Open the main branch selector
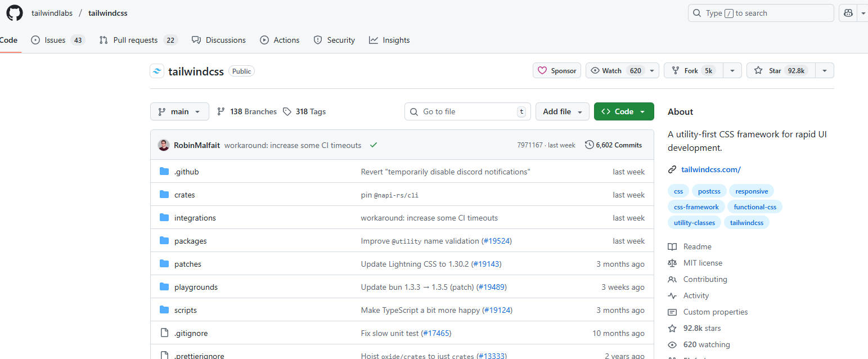 click(179, 111)
